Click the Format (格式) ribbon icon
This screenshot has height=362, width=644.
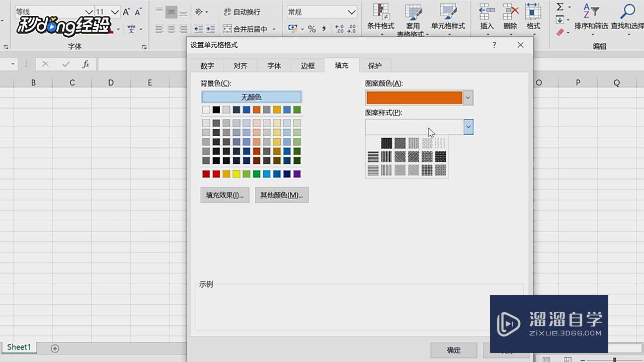(533, 12)
